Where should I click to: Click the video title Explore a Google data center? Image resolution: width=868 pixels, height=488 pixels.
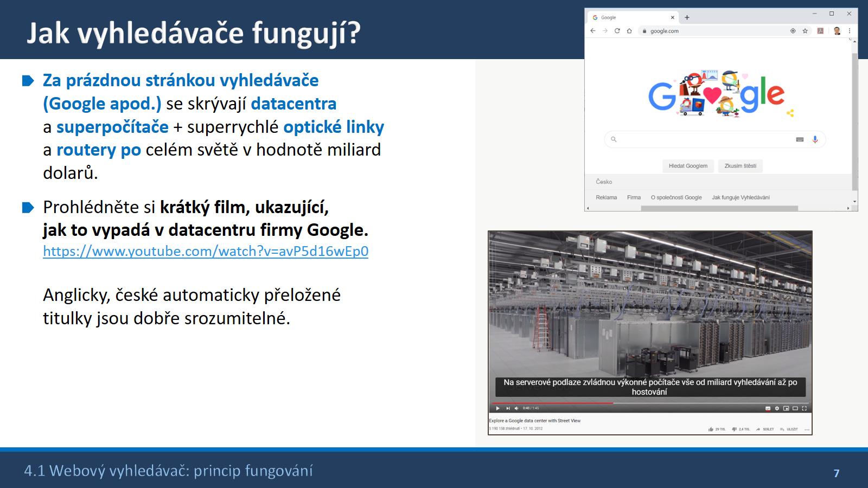pyautogui.click(x=535, y=421)
